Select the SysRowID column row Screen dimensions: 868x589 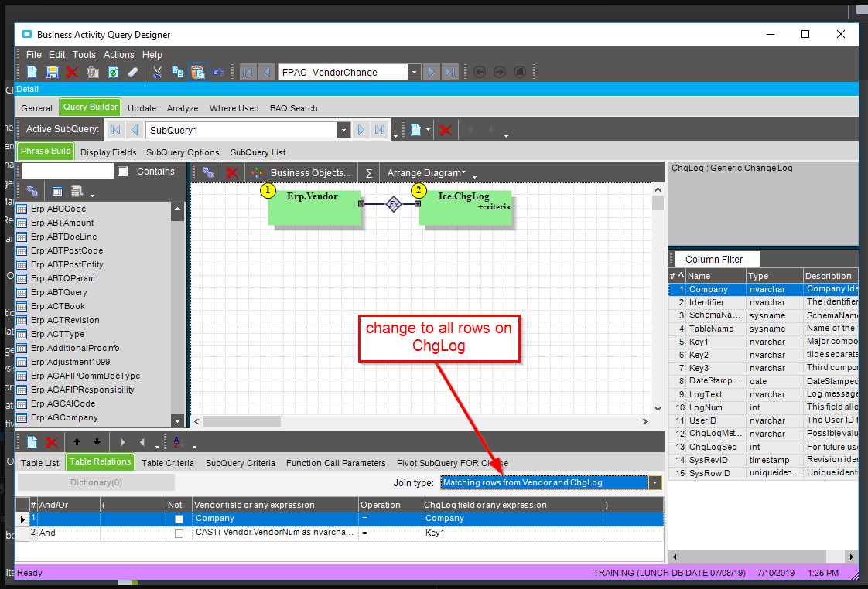[x=764, y=473]
